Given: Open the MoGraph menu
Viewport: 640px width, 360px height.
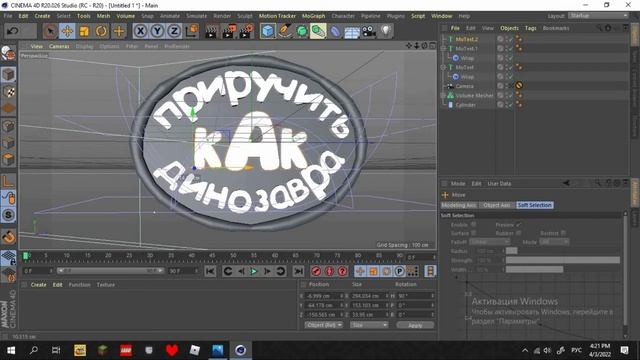Looking at the screenshot, I should pos(313,16).
